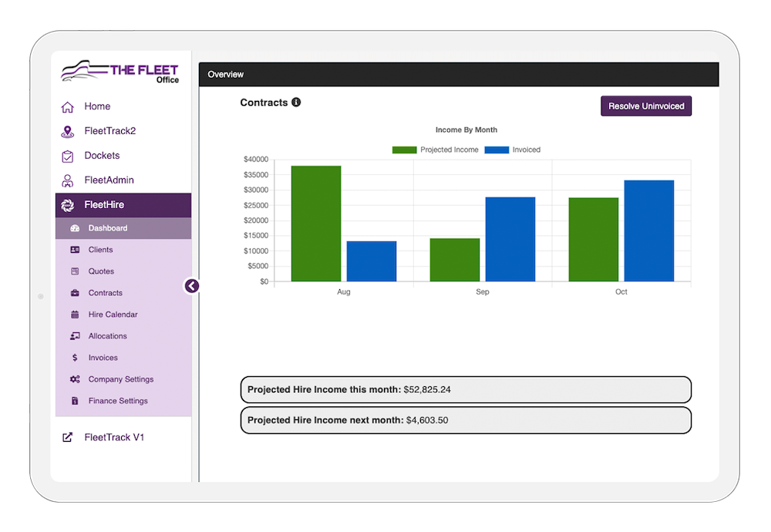Open the Allocations submenu item
Image resolution: width=771 pixels, height=532 pixels.
[x=123, y=336]
